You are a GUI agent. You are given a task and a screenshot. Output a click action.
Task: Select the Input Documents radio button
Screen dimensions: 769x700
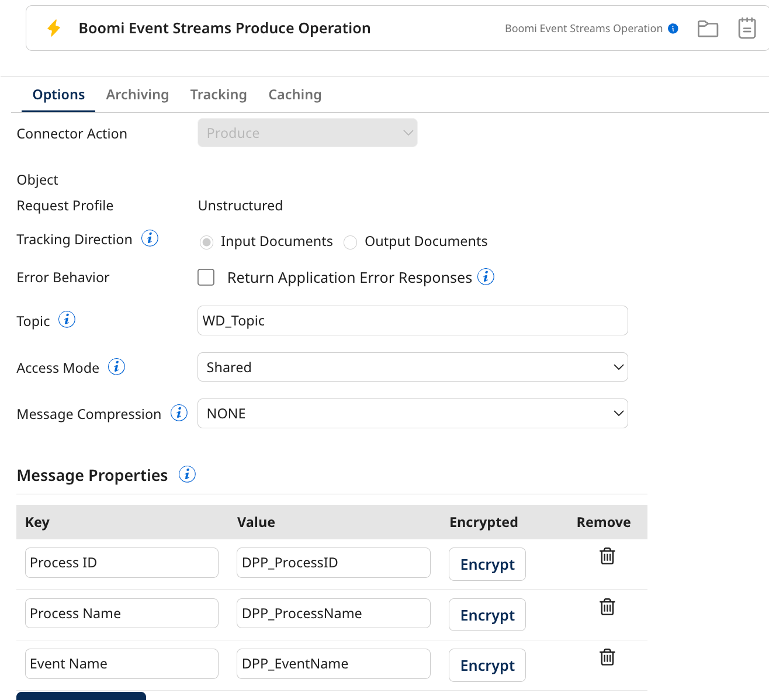pyautogui.click(x=206, y=242)
